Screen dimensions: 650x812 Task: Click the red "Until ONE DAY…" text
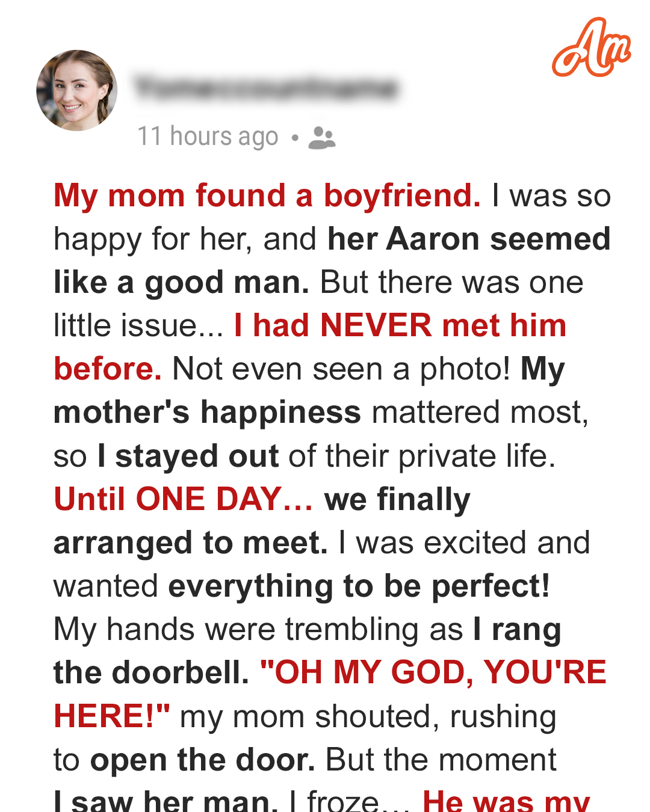coord(184,499)
